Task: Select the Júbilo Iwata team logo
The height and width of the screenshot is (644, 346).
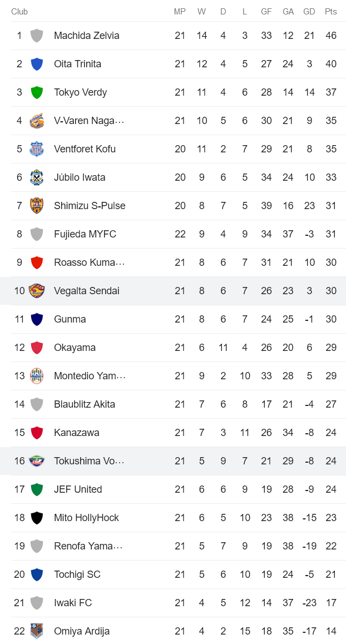Action: point(37,177)
